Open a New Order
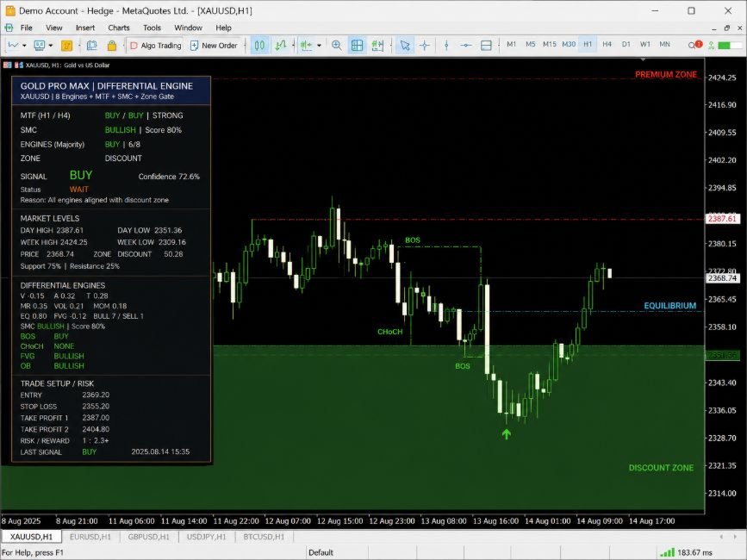747x560 pixels. click(x=214, y=46)
